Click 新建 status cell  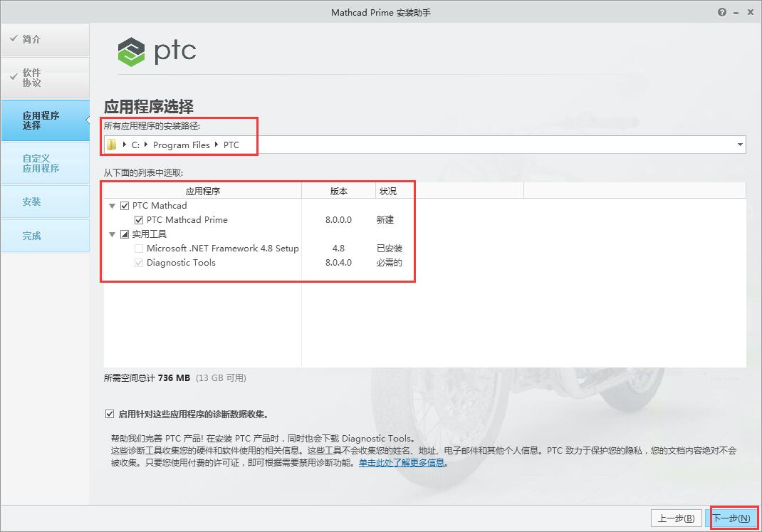point(385,220)
